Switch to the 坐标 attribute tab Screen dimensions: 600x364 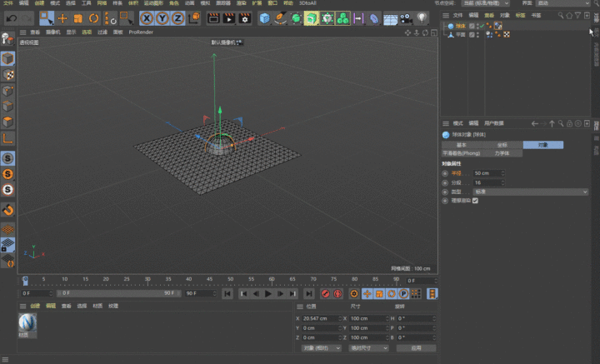(x=502, y=145)
